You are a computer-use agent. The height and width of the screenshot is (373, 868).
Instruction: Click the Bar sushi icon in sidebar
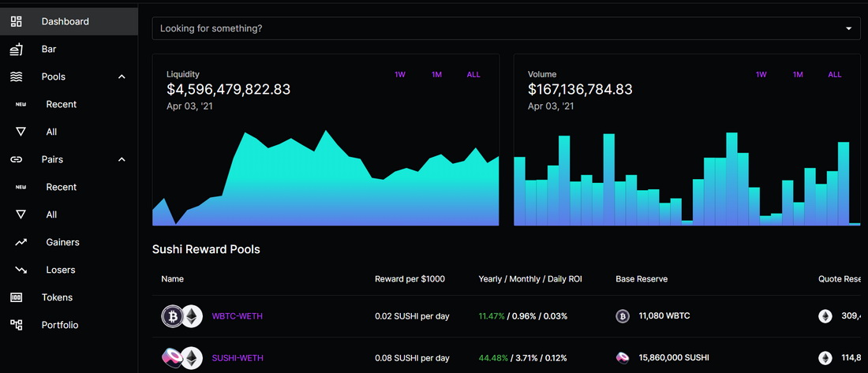pyautogui.click(x=16, y=49)
